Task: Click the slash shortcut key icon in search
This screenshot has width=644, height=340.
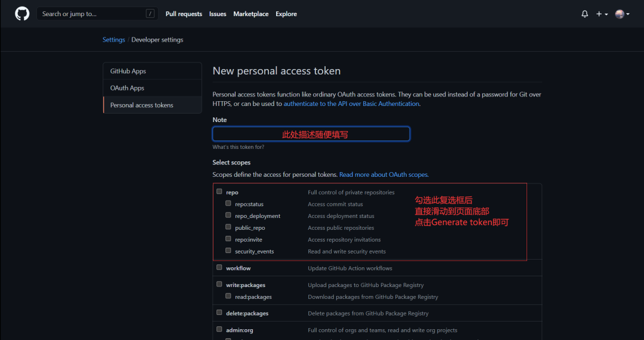Action: click(150, 14)
